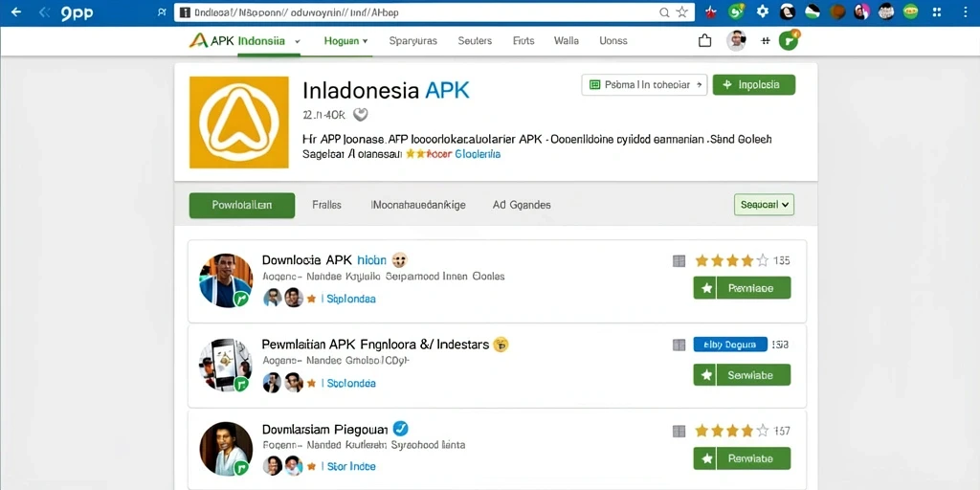Click the grid icon in Downlocie APK row
The height and width of the screenshot is (490, 980).
coord(679,261)
